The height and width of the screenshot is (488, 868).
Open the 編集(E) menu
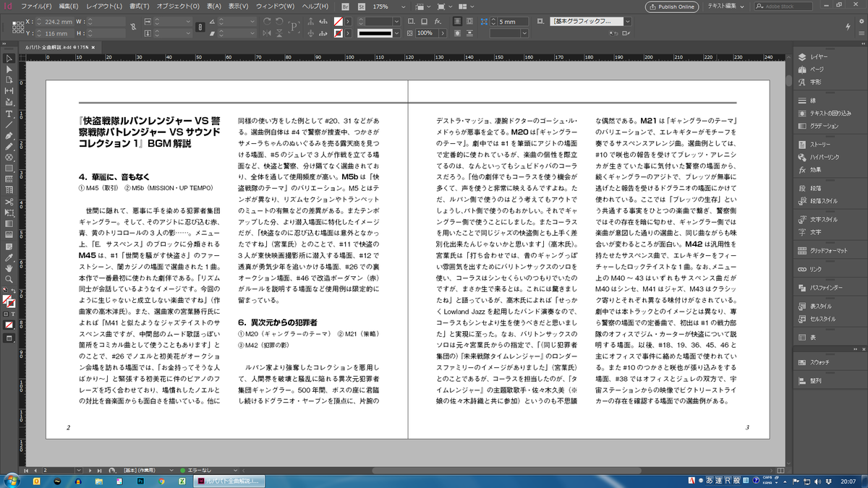click(x=69, y=7)
